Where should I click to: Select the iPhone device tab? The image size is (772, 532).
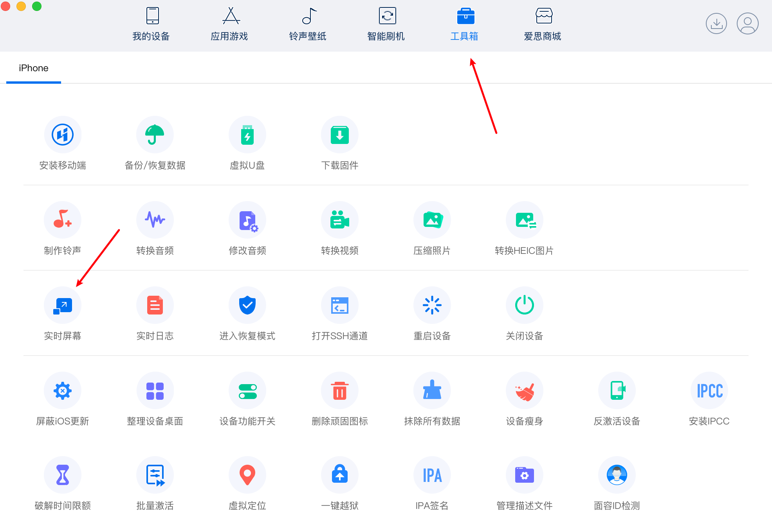point(34,68)
